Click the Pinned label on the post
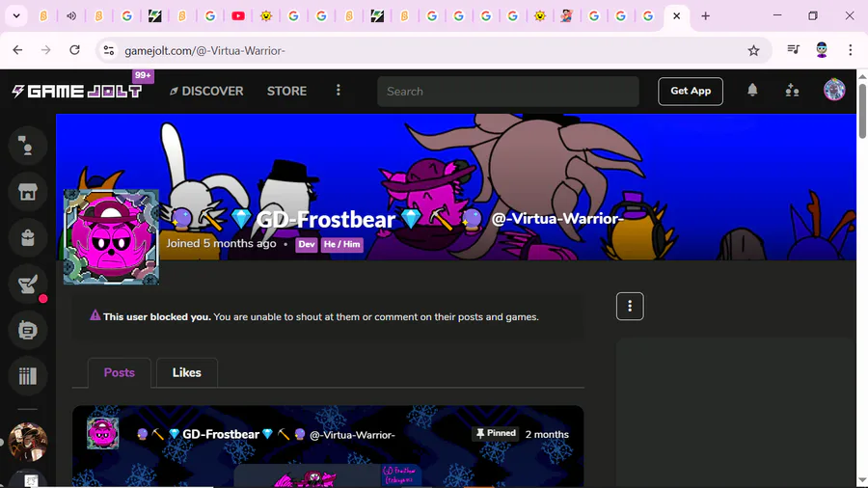The image size is (868, 488). pos(496,434)
